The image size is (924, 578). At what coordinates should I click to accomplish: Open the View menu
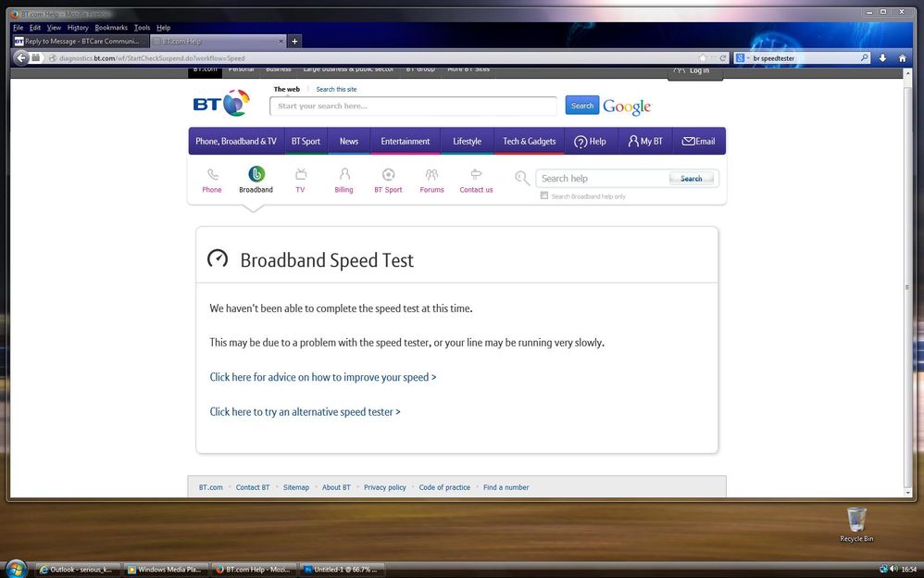[55, 28]
